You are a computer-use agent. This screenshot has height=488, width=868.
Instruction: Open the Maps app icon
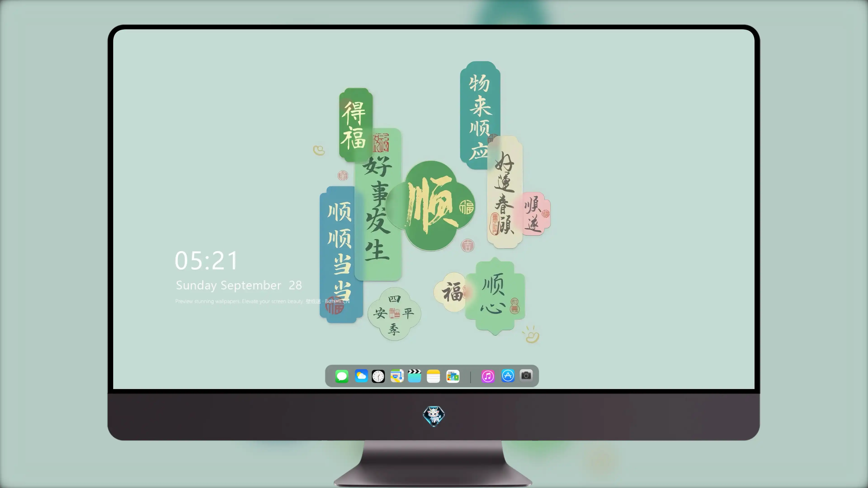[397, 376]
